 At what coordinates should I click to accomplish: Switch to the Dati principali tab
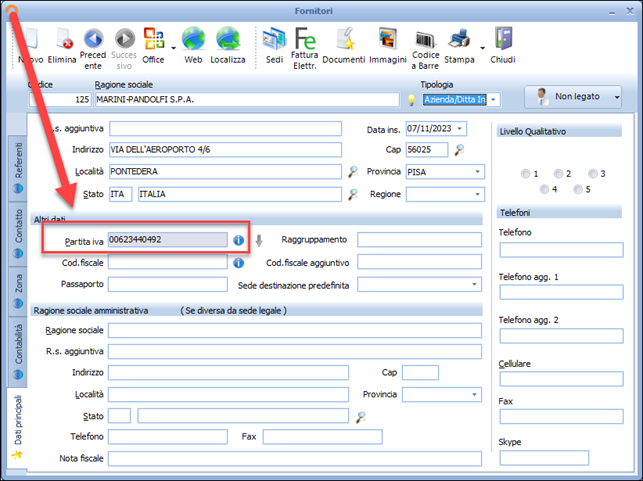[17, 426]
